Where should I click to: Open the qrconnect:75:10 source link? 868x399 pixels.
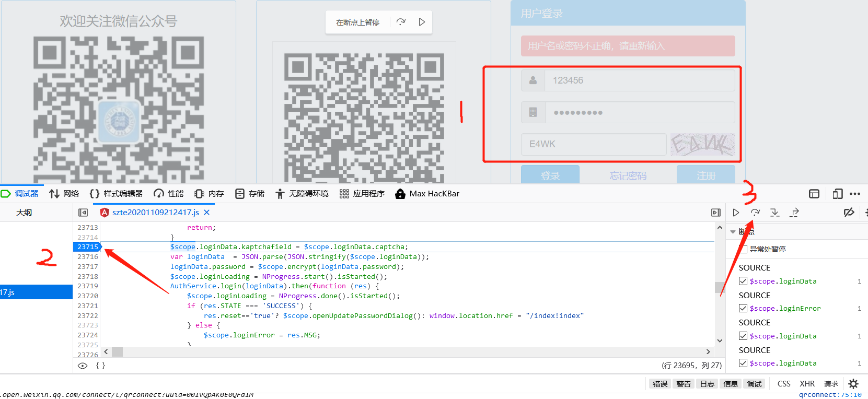830,395
